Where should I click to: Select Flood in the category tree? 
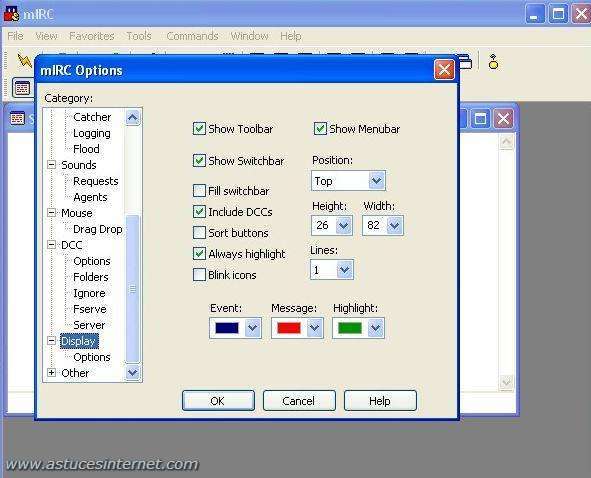point(86,149)
